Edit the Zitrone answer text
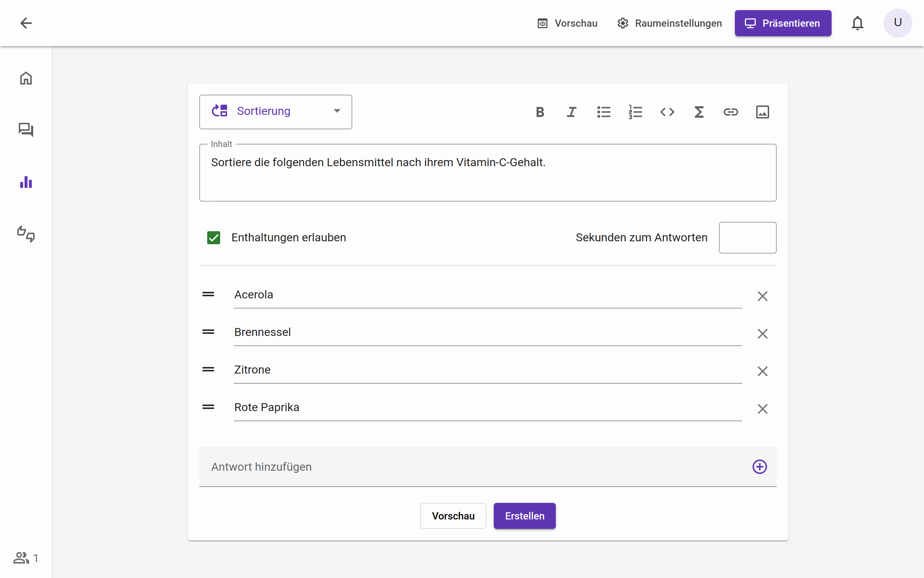 [488, 370]
